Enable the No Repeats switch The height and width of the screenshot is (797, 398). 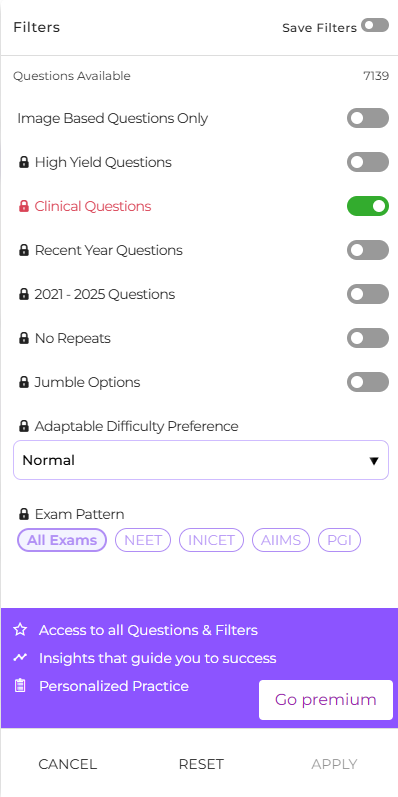[x=368, y=339]
